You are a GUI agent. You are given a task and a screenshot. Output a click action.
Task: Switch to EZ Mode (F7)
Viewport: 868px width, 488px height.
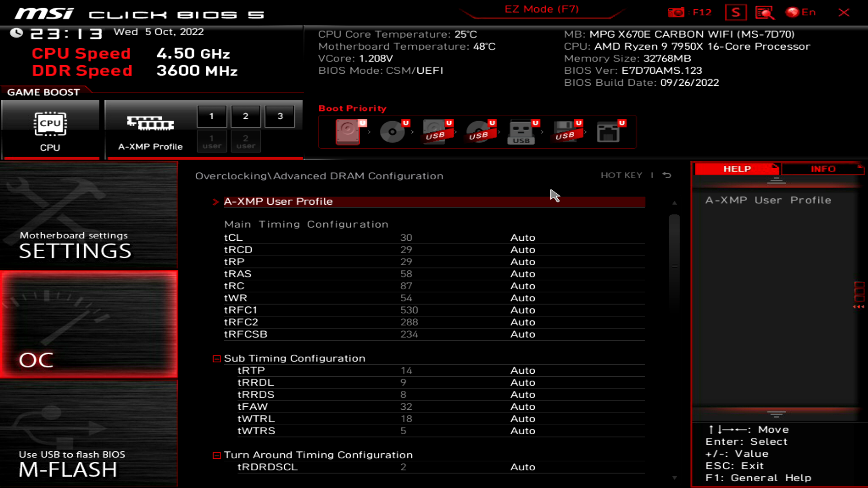click(541, 9)
